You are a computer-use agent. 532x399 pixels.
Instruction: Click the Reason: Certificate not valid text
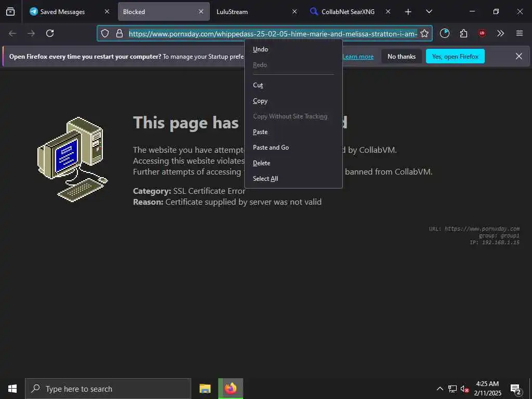228,202
